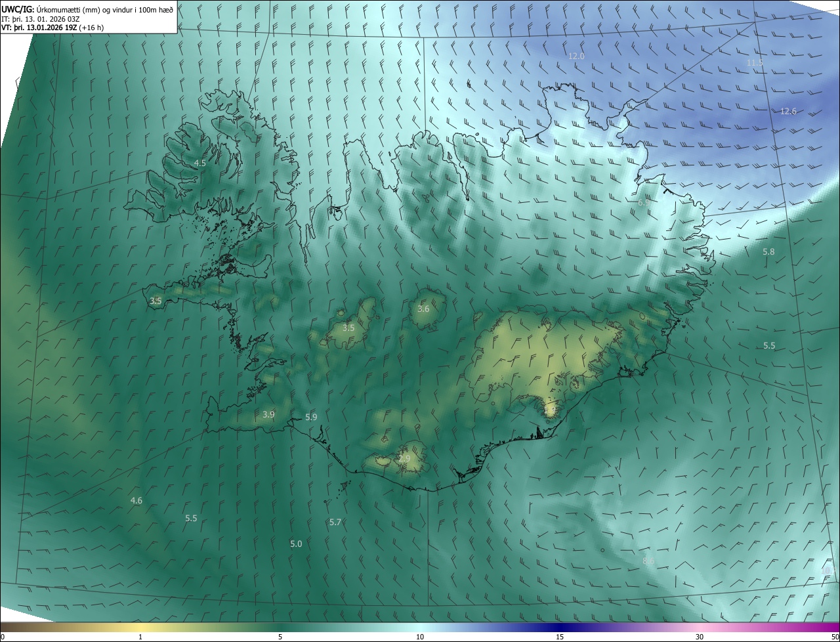
Task: Click the colorbar at tick 5
Action: pos(280,628)
